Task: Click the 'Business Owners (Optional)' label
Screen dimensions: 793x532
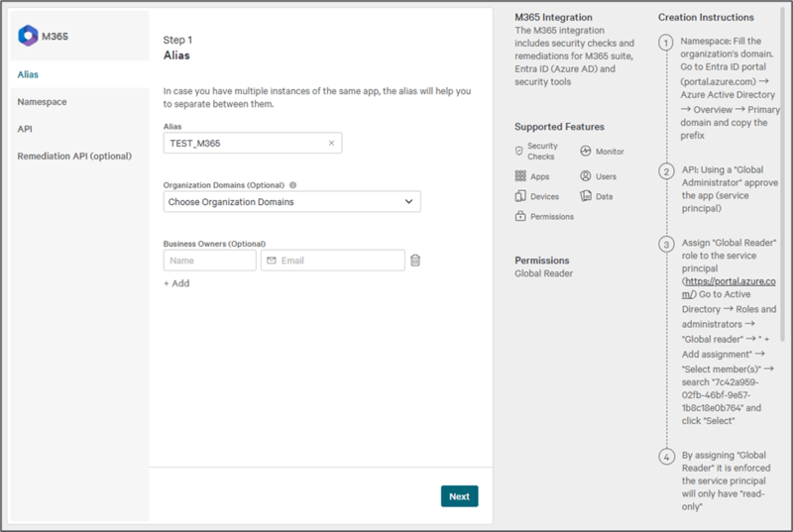Action: click(214, 244)
